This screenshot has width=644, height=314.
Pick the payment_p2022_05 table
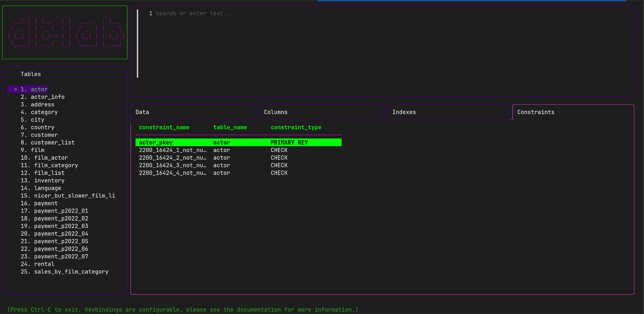(54, 241)
